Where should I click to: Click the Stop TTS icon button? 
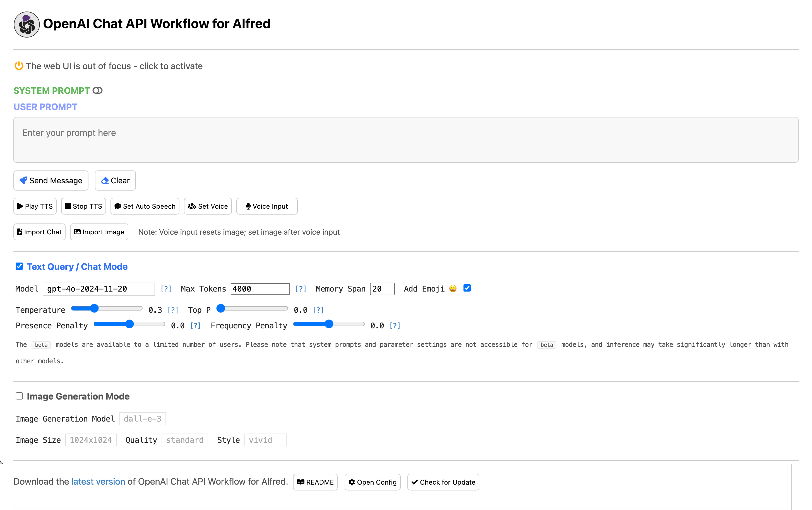tap(83, 206)
